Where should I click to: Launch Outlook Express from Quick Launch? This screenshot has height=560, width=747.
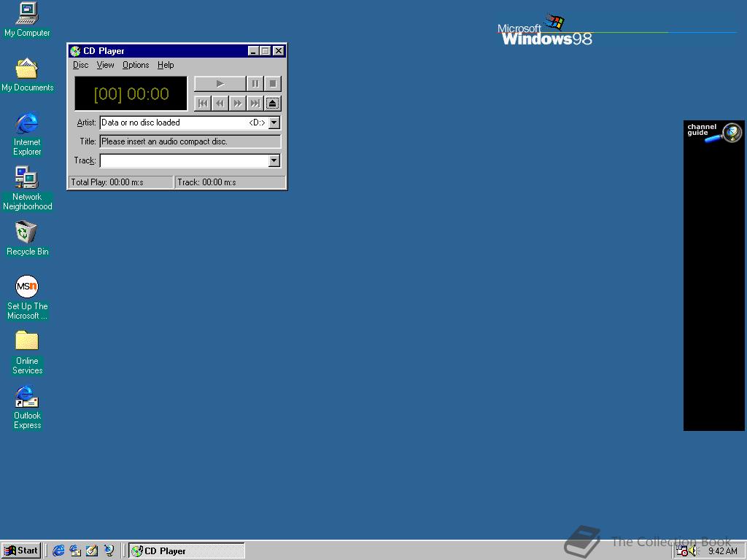(75, 551)
